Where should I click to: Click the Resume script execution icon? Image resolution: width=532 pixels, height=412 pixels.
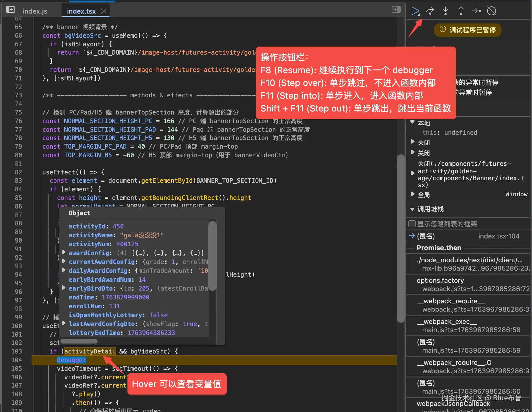415,11
